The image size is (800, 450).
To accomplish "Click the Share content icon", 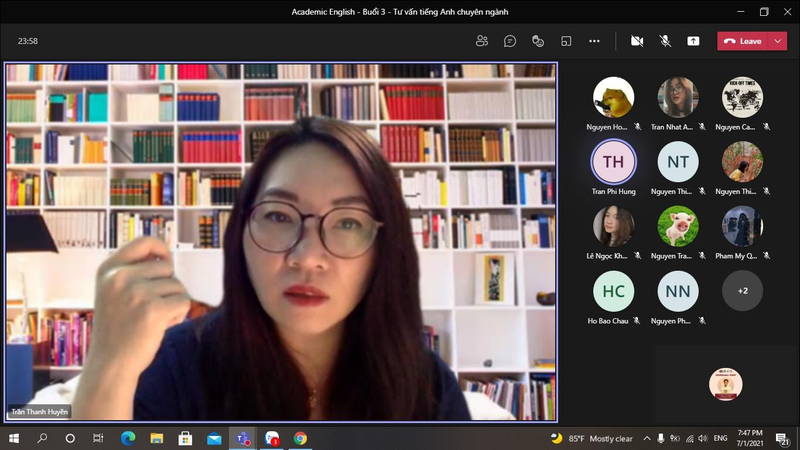I will coord(693,41).
